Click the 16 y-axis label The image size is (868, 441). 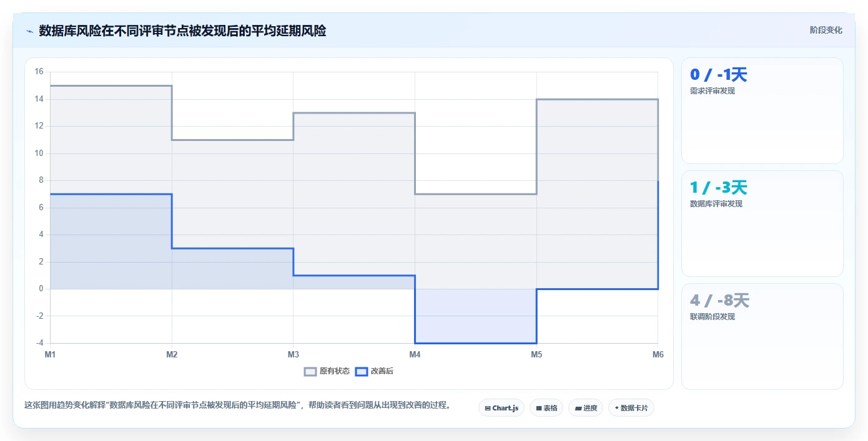click(x=39, y=72)
